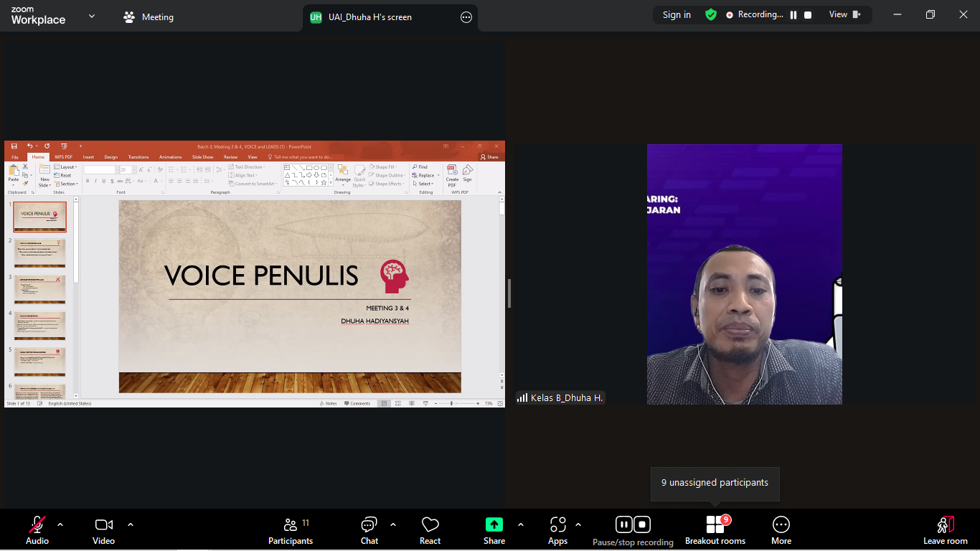Open the Chat panel

369,530
